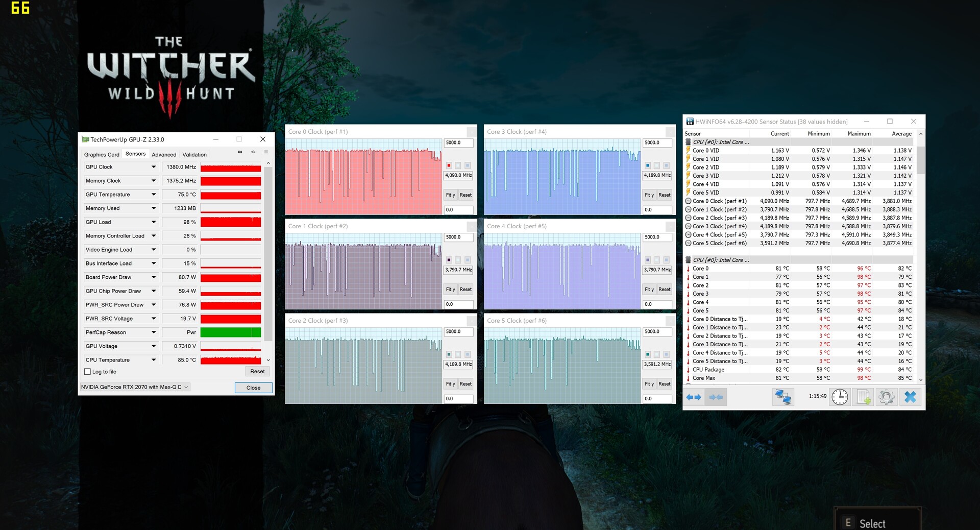This screenshot has height=530, width=980.
Task: Open HWiNFO sensor settings gear icon
Action: pyautogui.click(x=887, y=397)
